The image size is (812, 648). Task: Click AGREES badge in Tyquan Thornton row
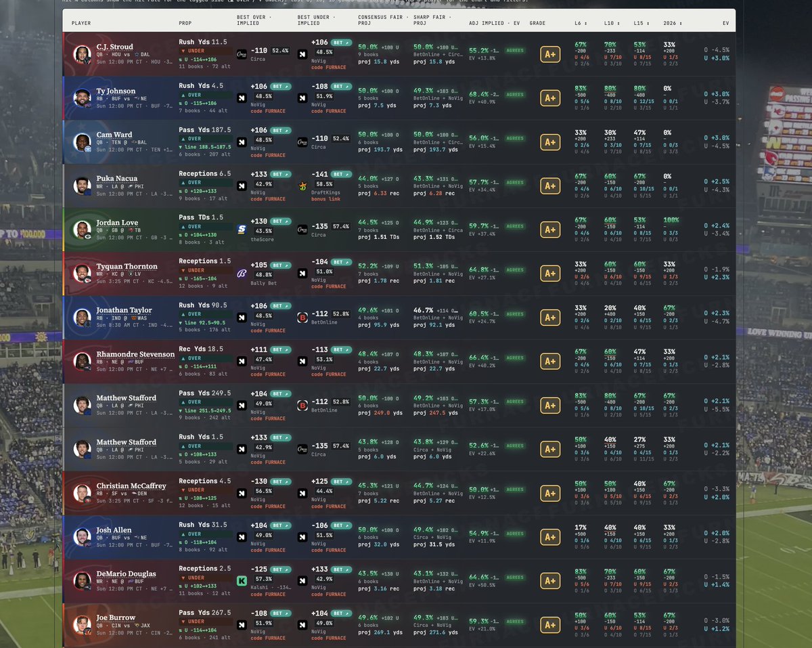pos(515,270)
